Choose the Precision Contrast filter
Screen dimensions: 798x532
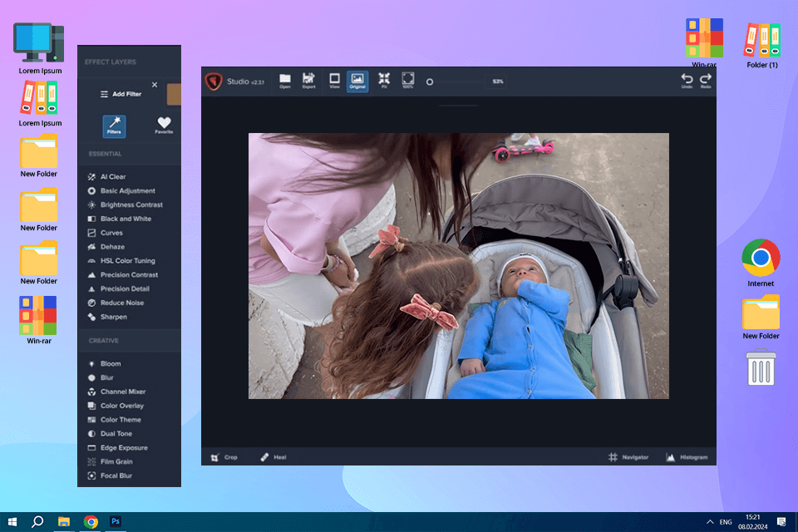(x=123, y=275)
